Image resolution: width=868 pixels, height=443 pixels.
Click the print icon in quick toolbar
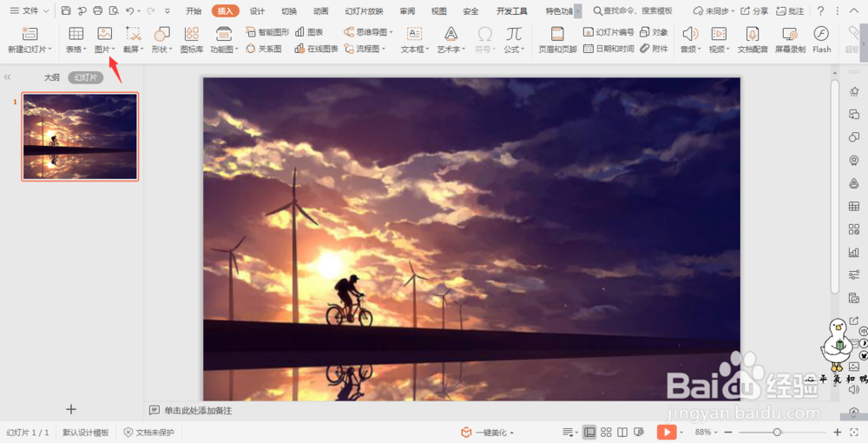pyautogui.click(x=97, y=10)
